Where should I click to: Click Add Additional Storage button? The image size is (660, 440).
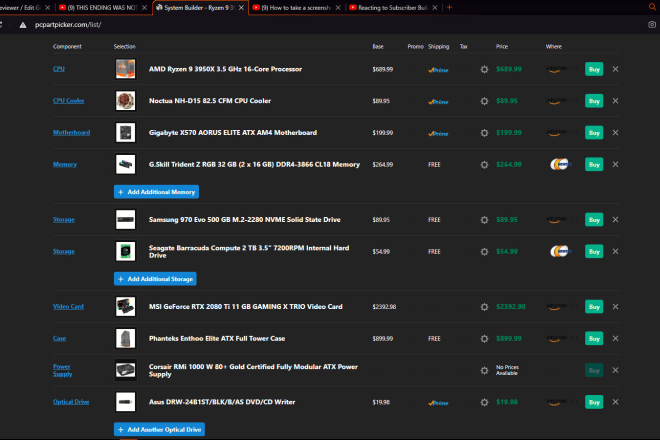click(x=155, y=279)
